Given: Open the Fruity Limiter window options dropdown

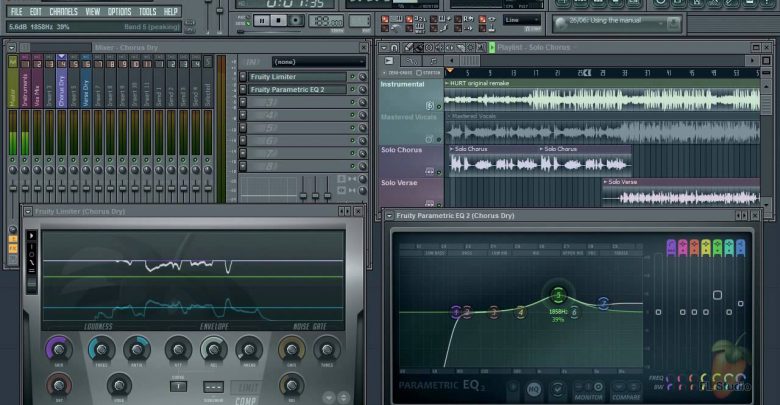Looking at the screenshot, I should pyautogui.click(x=28, y=211).
